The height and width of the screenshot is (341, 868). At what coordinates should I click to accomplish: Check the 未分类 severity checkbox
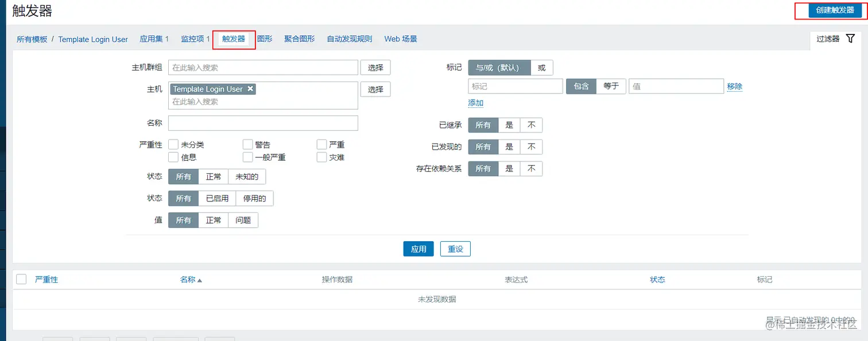(173, 145)
